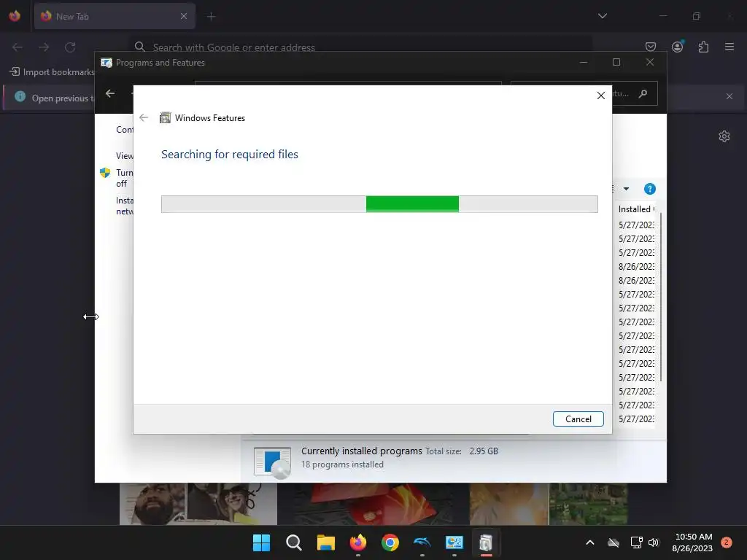Click the red envelopes story thumbnail
Screen dimensions: 747x560
pos(373,504)
